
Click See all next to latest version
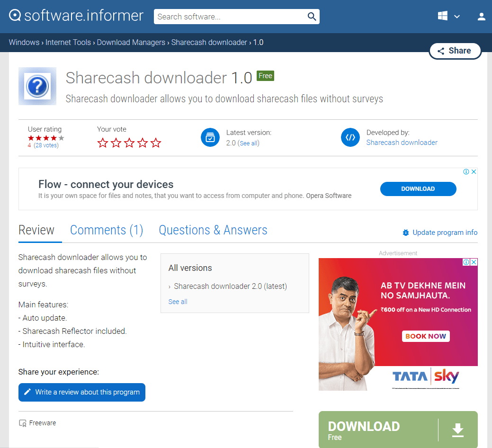[x=248, y=143]
